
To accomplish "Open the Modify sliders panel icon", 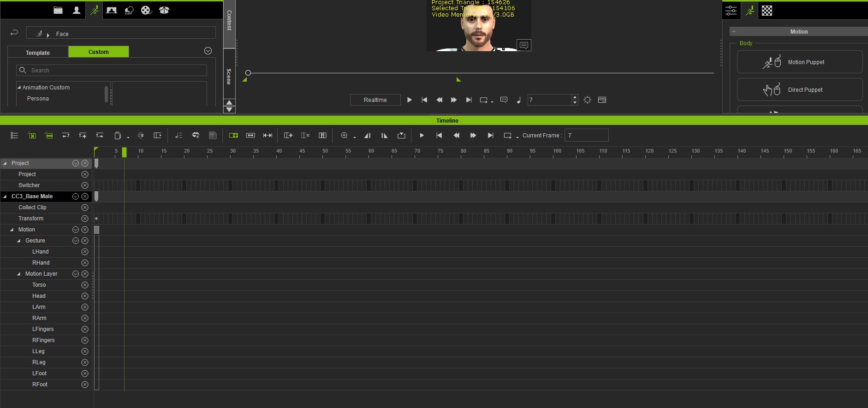I will (731, 11).
